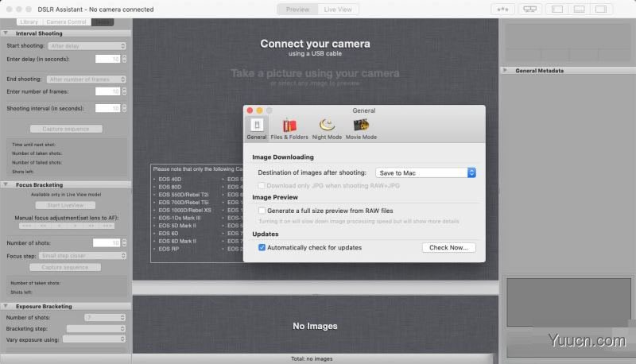
Task: Open Movie Mode preferences
Action: [x=361, y=129]
